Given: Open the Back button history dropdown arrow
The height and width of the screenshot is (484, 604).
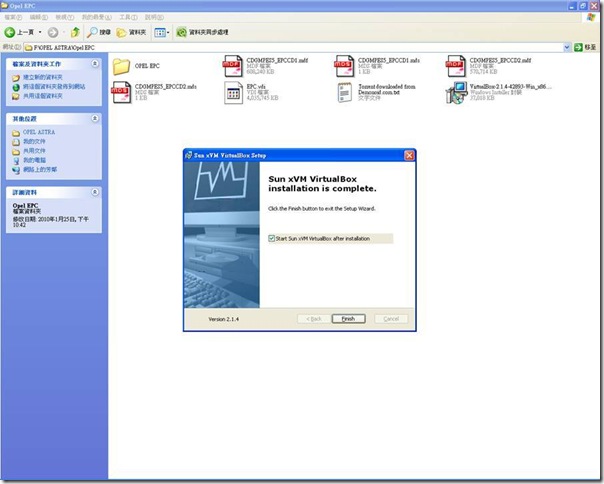Looking at the screenshot, I should coord(40,32).
